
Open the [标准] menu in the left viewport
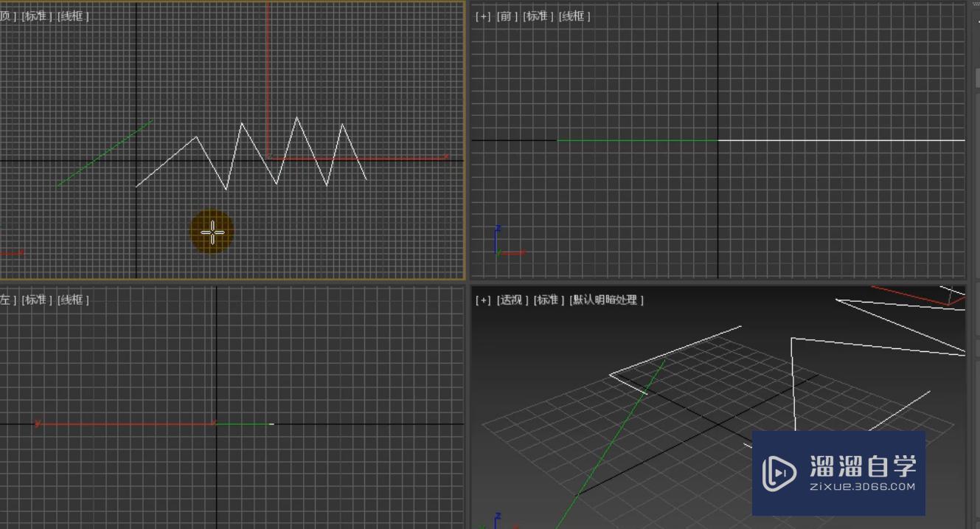tap(37, 300)
